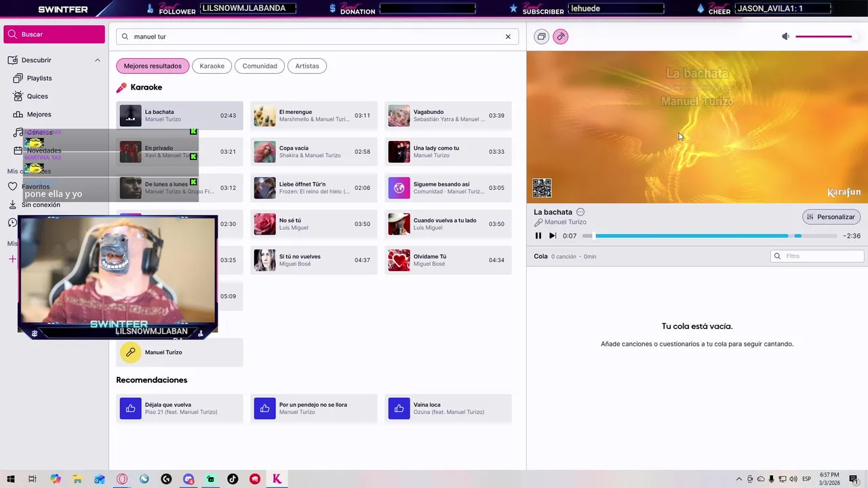Collapse the Descubrir section chevron
The image size is (868, 488).
click(x=97, y=60)
